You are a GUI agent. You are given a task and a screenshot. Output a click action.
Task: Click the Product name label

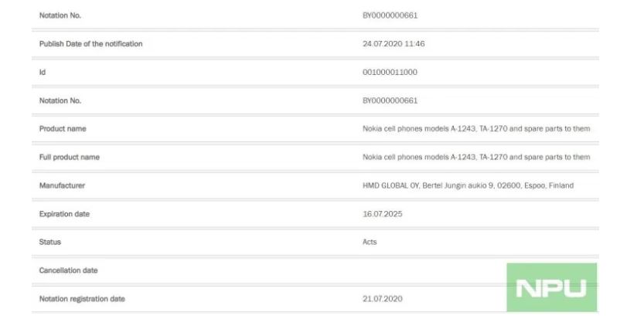(63, 129)
